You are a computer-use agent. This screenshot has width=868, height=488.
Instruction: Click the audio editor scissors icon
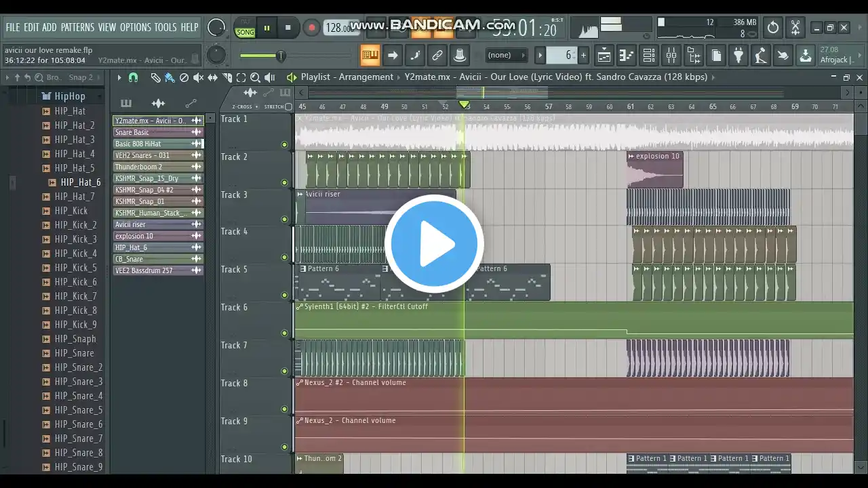(x=795, y=28)
